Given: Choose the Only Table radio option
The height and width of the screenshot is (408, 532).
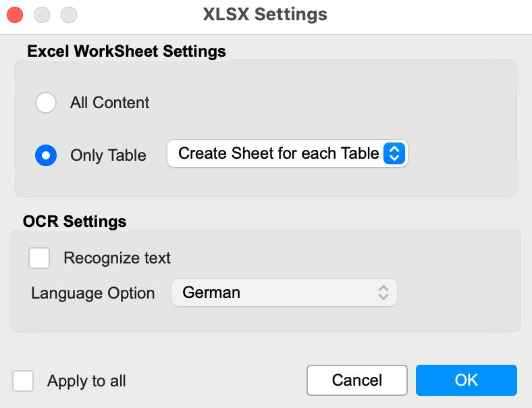Looking at the screenshot, I should 46,155.
